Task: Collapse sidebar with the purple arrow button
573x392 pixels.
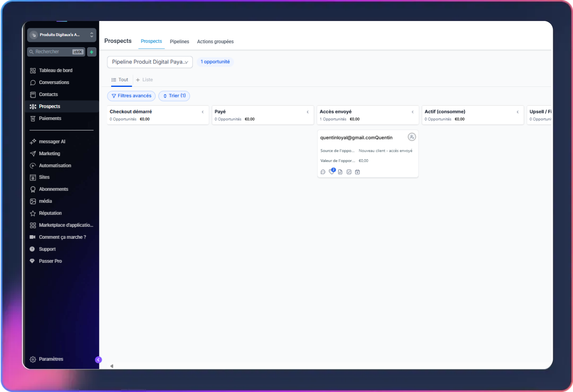Action: (x=98, y=360)
